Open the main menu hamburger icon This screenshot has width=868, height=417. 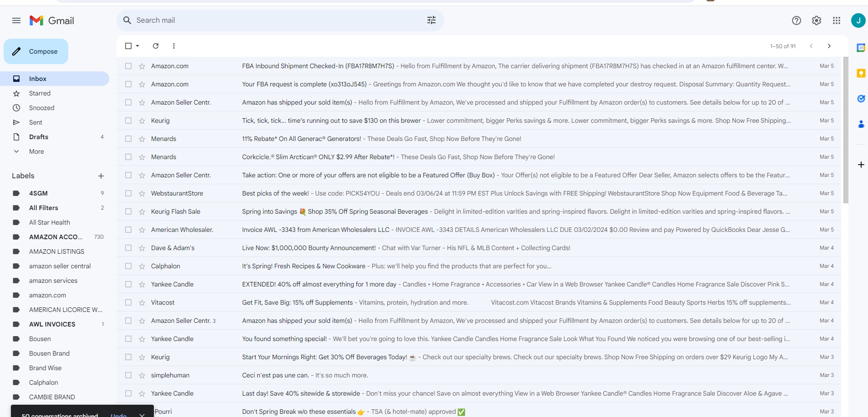[16, 20]
